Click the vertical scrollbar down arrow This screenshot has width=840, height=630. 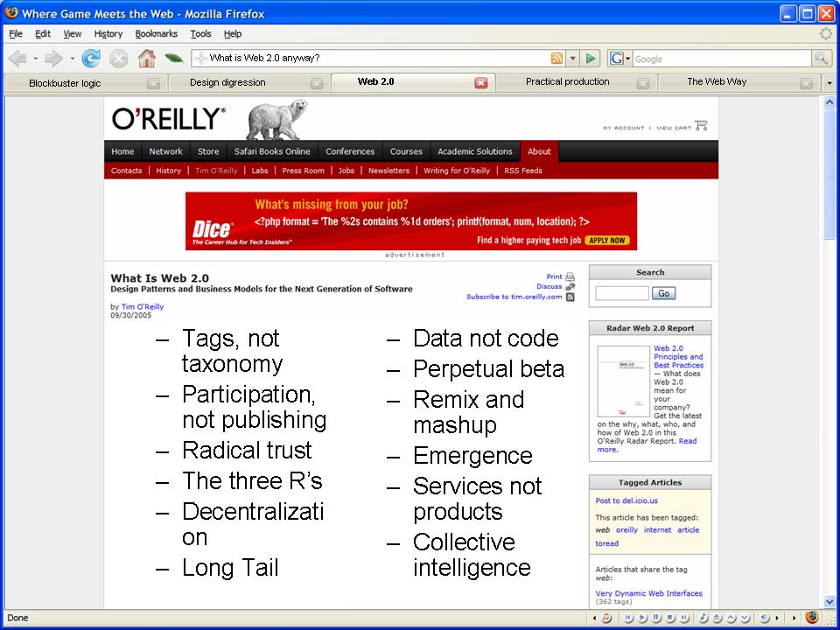(829, 602)
